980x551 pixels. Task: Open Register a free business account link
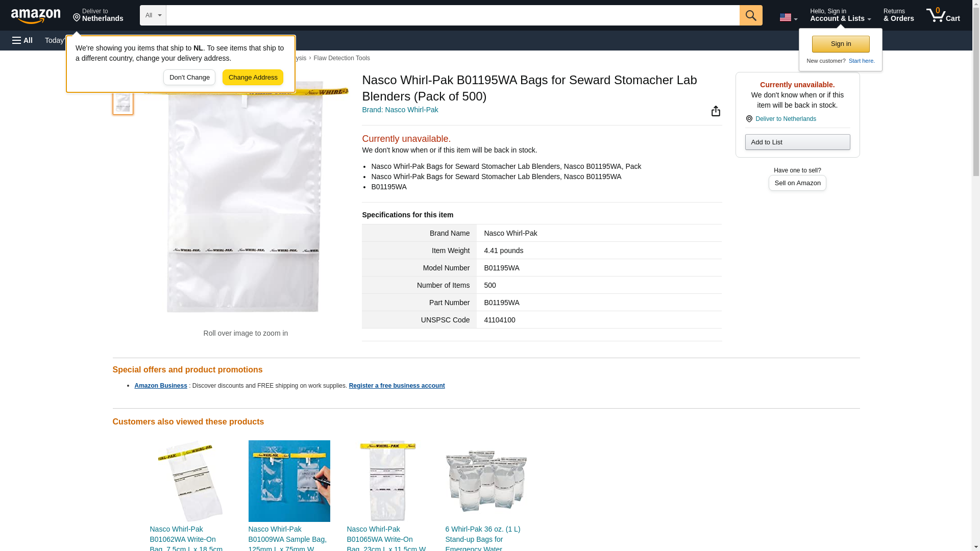(397, 386)
